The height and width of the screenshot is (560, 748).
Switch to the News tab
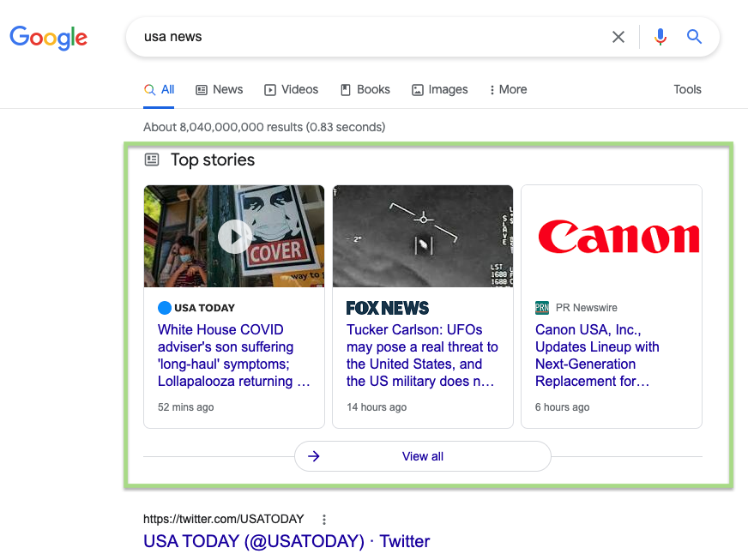(220, 90)
